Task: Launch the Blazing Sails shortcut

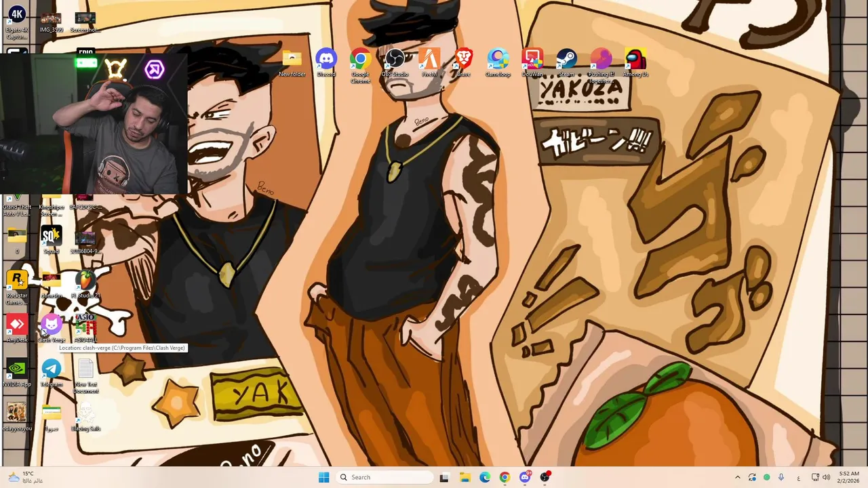Action: pos(85,417)
